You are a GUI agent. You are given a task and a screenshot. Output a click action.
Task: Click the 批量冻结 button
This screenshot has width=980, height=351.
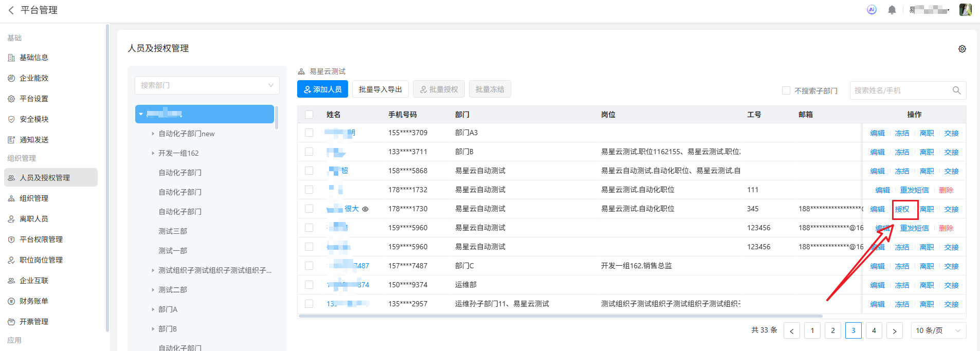tap(489, 89)
